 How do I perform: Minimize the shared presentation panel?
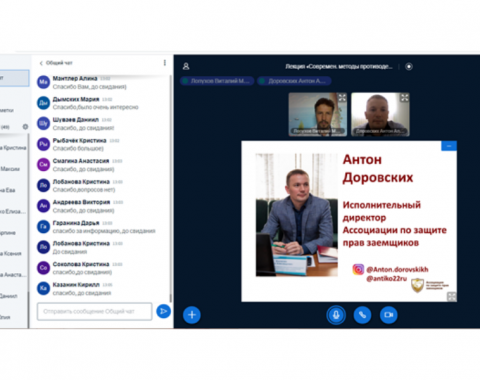449,146
